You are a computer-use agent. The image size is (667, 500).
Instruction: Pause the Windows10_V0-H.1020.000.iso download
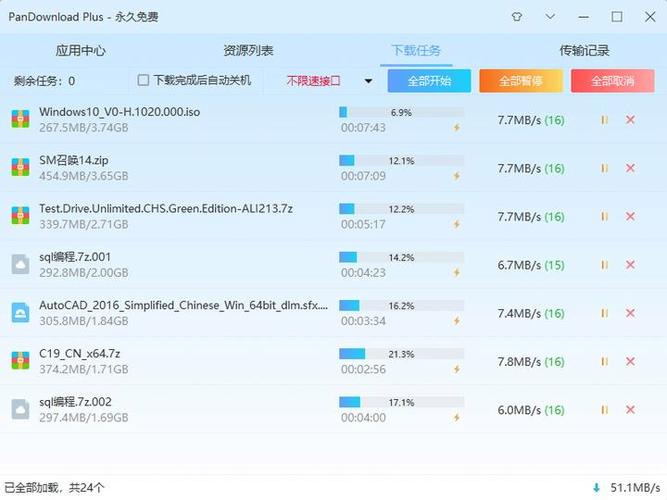(x=604, y=120)
